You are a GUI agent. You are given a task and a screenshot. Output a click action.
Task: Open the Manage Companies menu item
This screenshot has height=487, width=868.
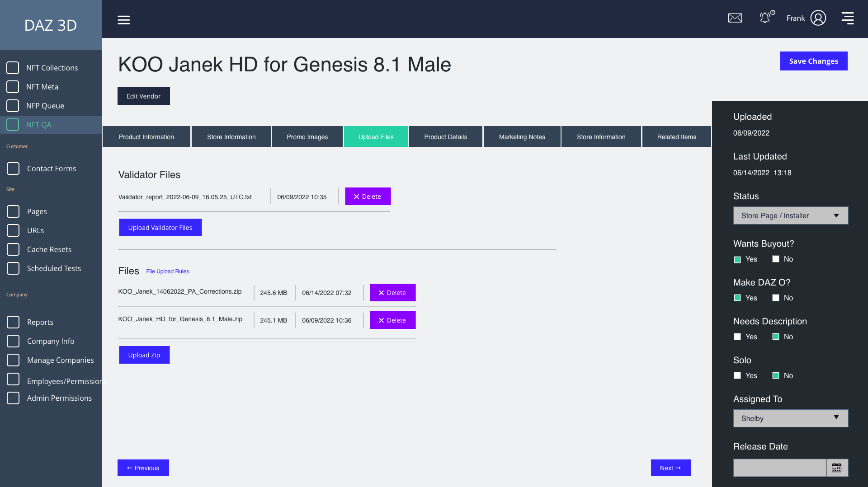61,360
